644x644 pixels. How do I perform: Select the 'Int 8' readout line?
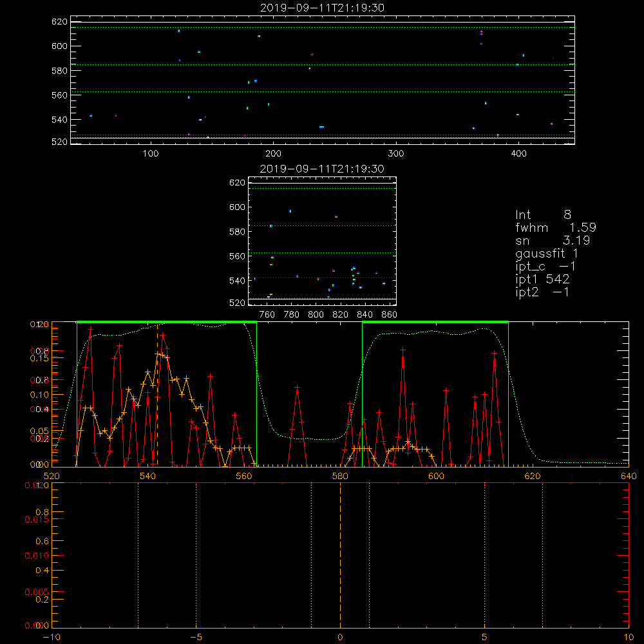543,214
